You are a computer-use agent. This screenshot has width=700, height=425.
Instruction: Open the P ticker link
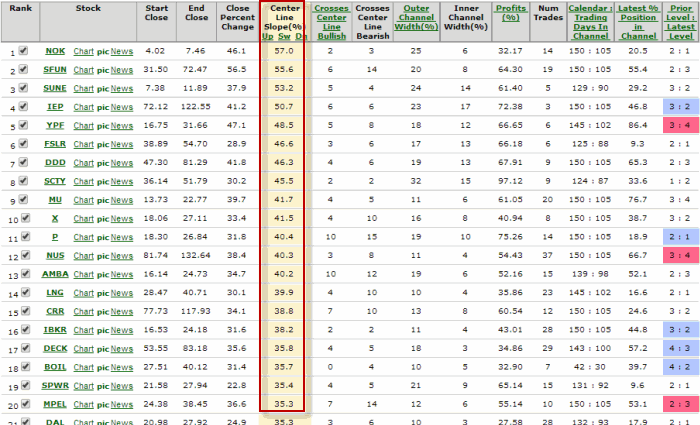(x=55, y=237)
